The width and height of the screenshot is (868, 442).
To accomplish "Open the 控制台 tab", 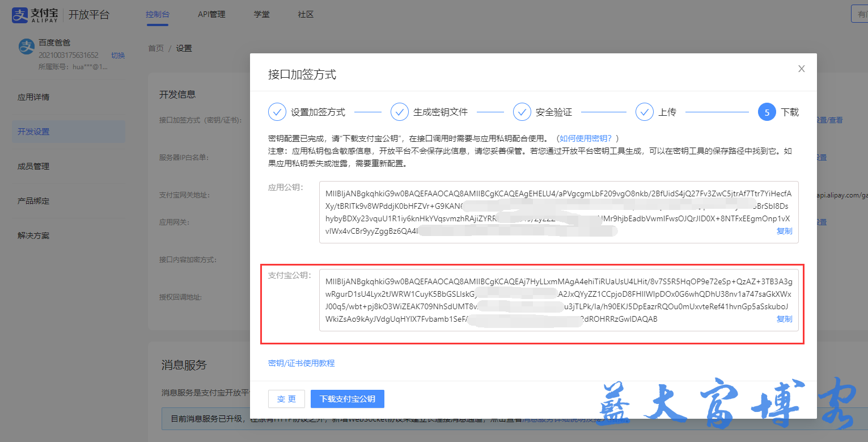I will (157, 14).
